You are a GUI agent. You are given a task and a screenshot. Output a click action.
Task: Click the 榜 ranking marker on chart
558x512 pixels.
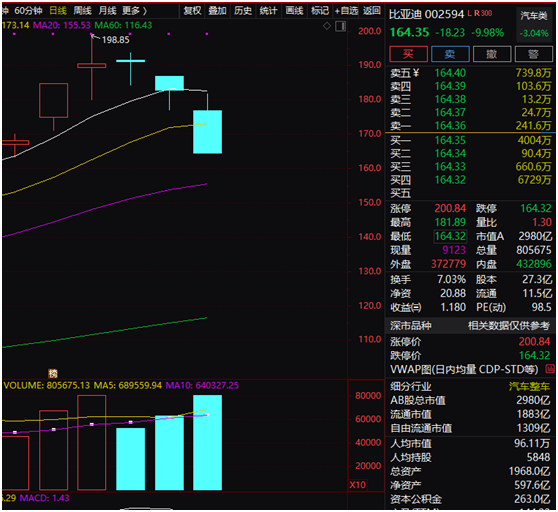tap(53, 373)
